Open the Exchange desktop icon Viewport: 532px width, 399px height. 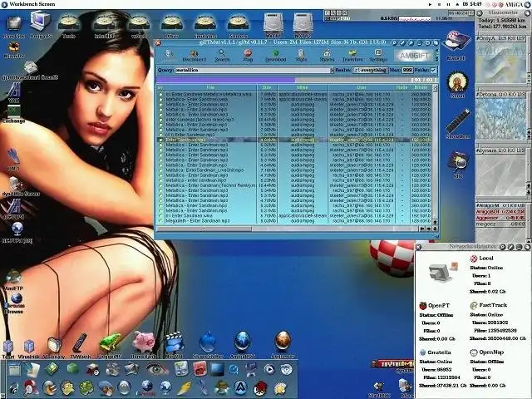[x=13, y=114]
